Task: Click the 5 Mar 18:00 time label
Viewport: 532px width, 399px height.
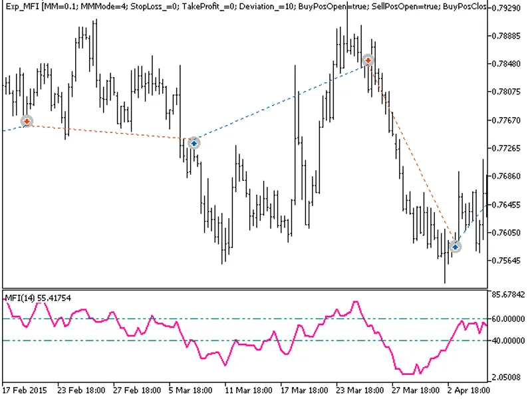Action: tap(191, 390)
